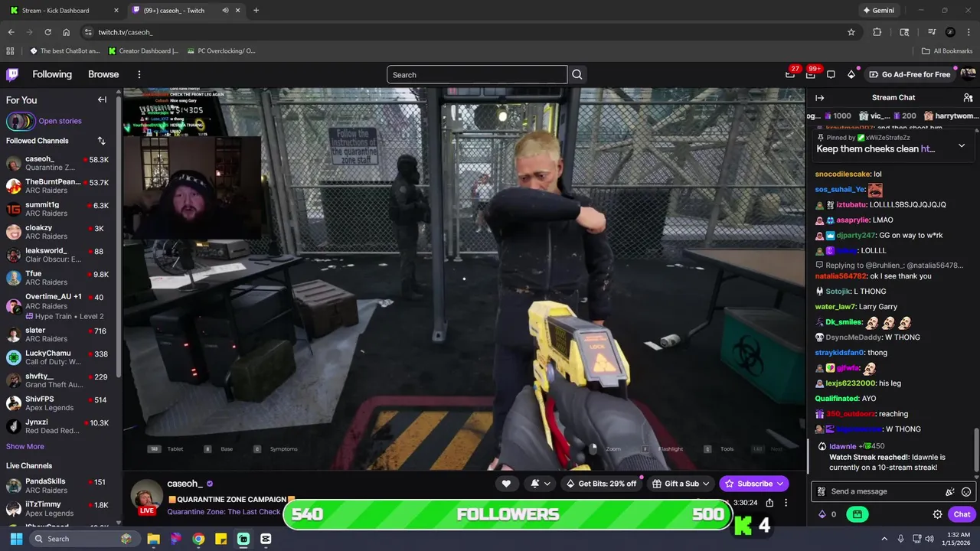The image size is (980, 551).
Task: Open chat community users list icon
Action: point(968,97)
